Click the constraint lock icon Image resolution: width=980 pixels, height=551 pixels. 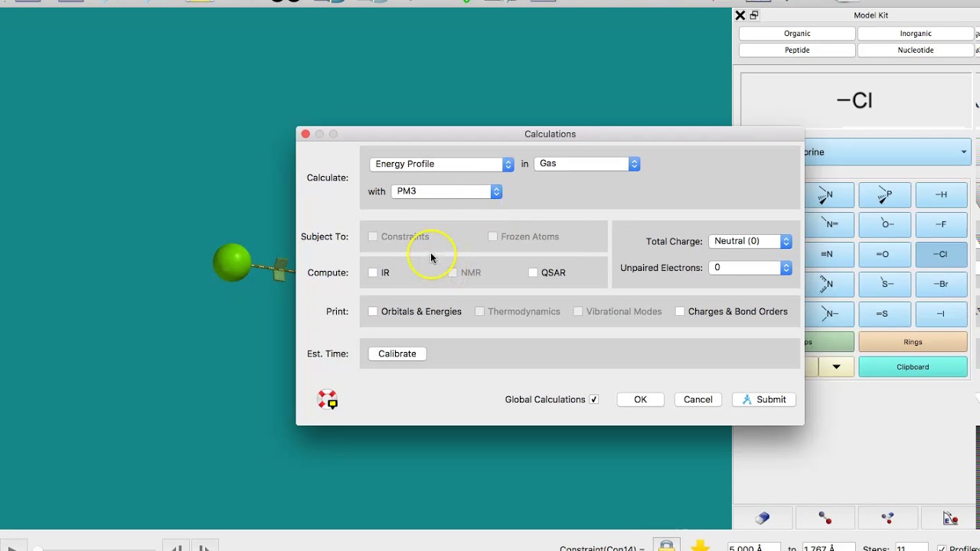[666, 546]
